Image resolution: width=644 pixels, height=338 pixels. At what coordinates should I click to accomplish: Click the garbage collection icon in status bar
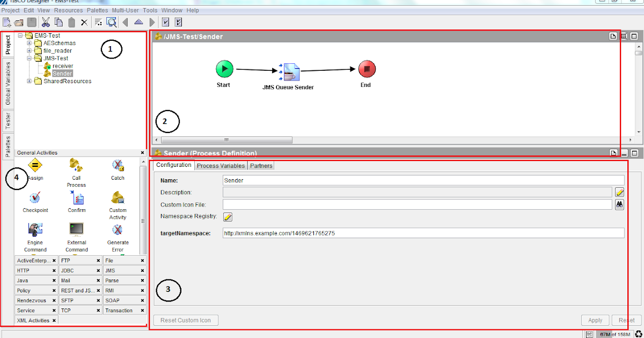click(638, 333)
